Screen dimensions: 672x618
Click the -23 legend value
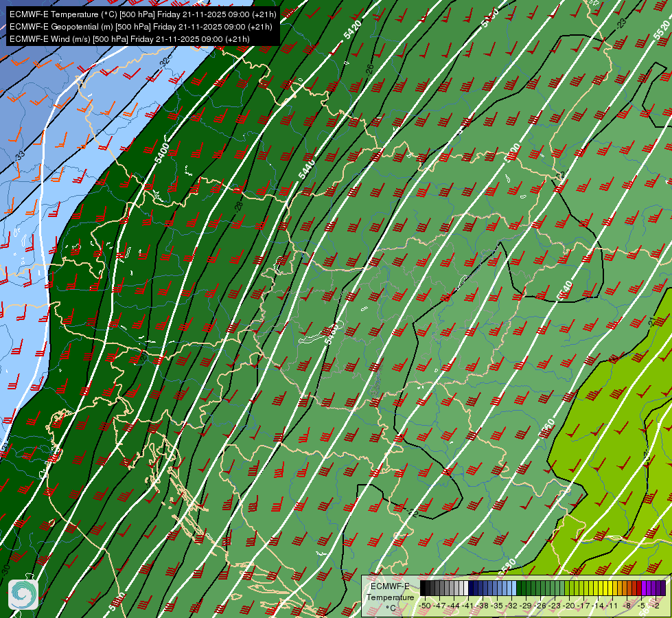[x=554, y=606]
